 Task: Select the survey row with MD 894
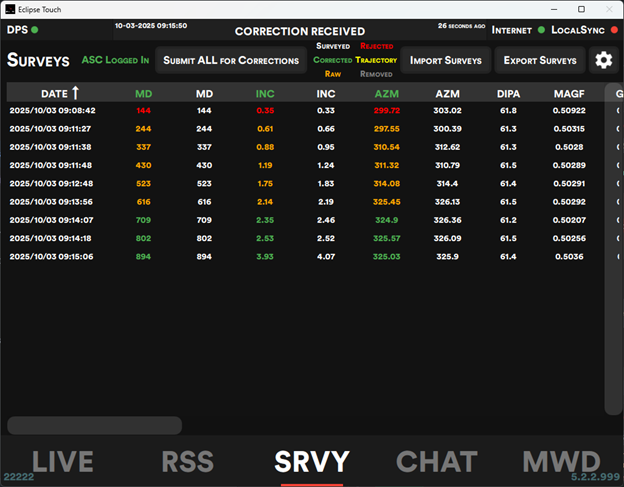point(144,256)
